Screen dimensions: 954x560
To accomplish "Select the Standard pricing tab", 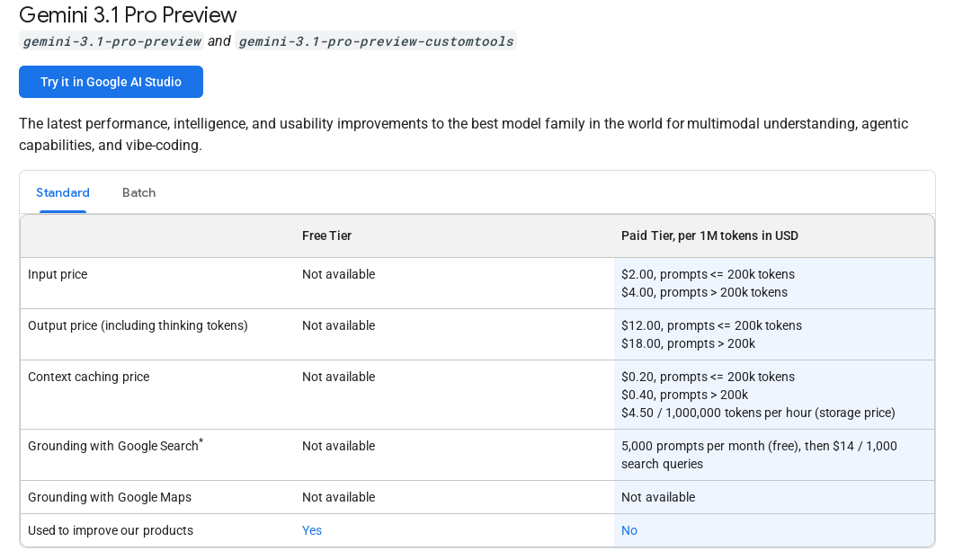I will tap(63, 192).
